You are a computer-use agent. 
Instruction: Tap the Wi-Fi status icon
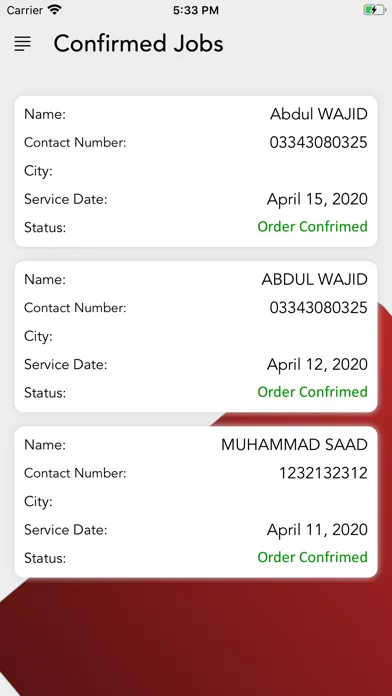tap(55, 10)
